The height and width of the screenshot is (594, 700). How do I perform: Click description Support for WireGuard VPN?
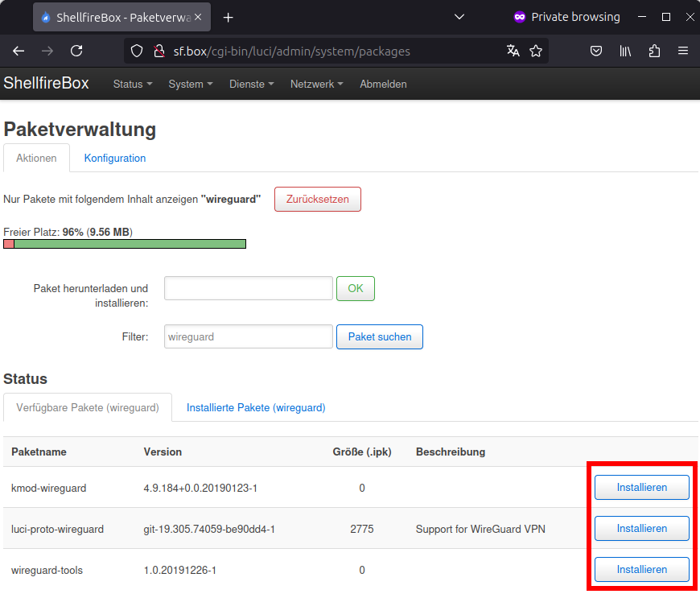click(x=480, y=530)
